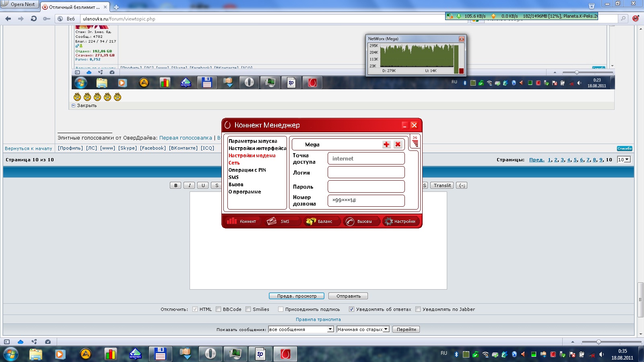Select Настройки модема in settings list
The width and height of the screenshot is (644, 362).
[252, 156]
